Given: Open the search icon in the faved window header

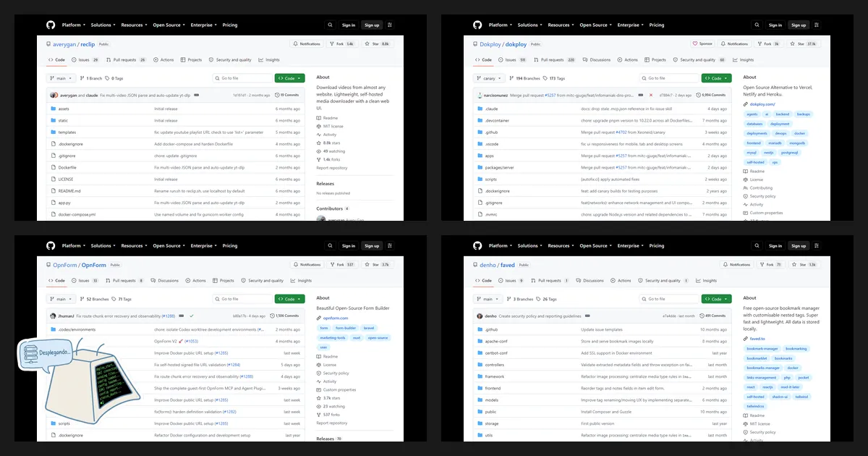Looking at the screenshot, I should 757,245.
